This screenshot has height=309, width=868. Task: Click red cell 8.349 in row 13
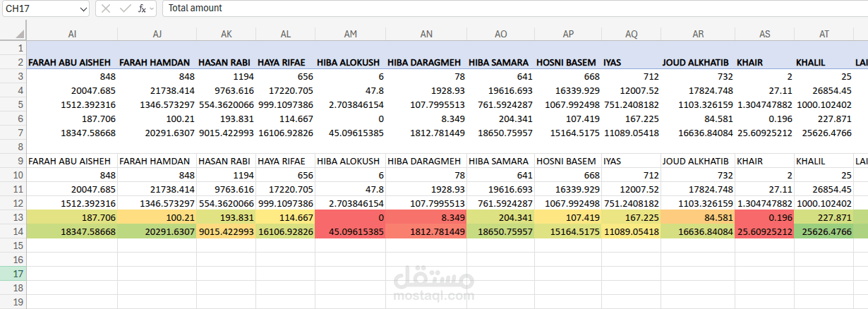(x=426, y=217)
